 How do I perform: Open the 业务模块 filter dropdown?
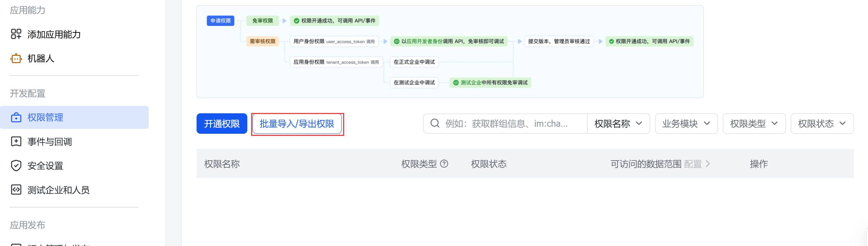pos(686,124)
